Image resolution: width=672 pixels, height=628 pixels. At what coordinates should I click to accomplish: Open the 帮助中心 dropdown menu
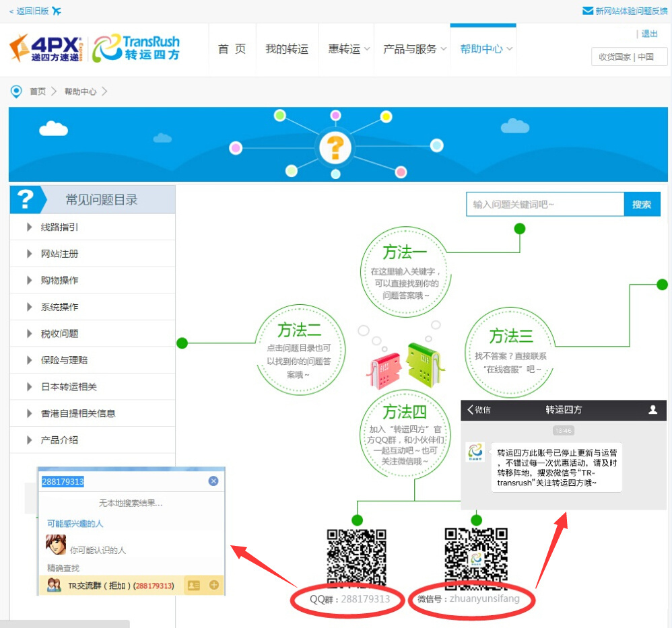coord(485,49)
